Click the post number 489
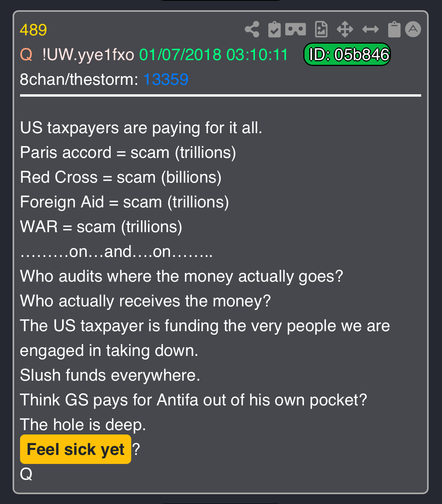 [x=33, y=30]
